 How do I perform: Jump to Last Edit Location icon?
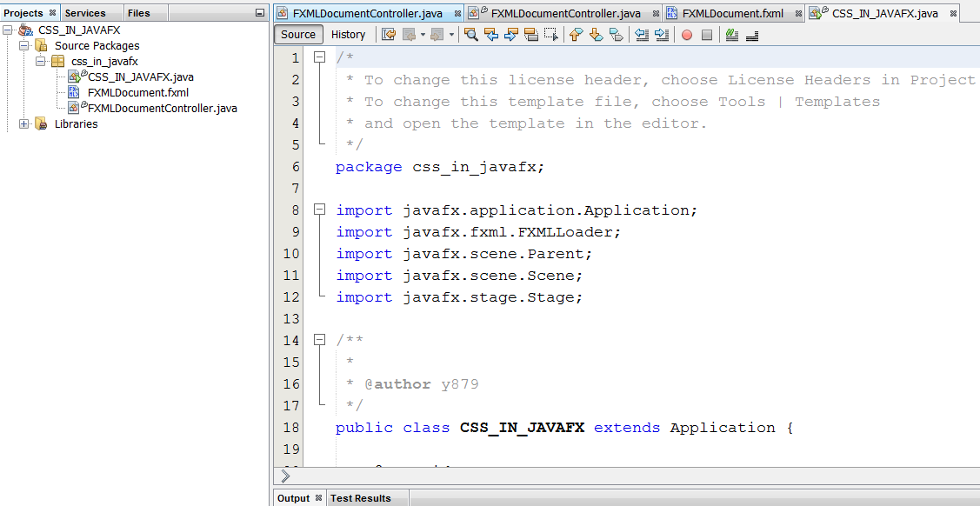[388, 34]
